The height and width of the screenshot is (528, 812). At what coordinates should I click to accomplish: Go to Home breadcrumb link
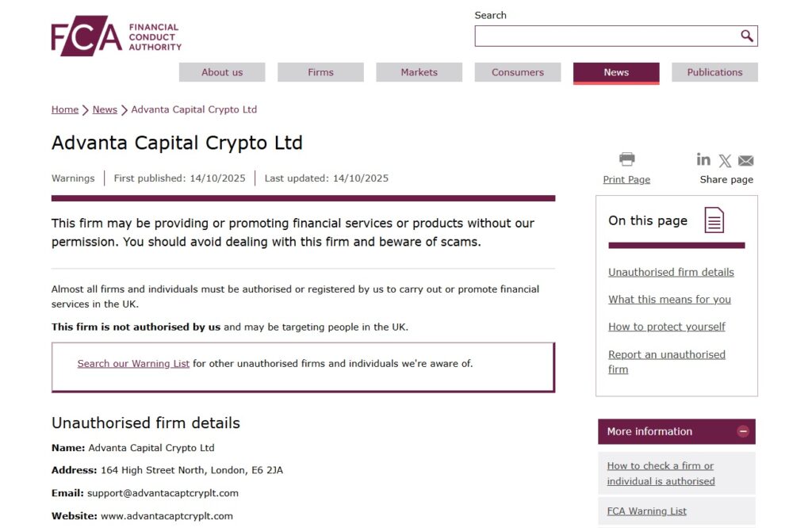coord(65,109)
